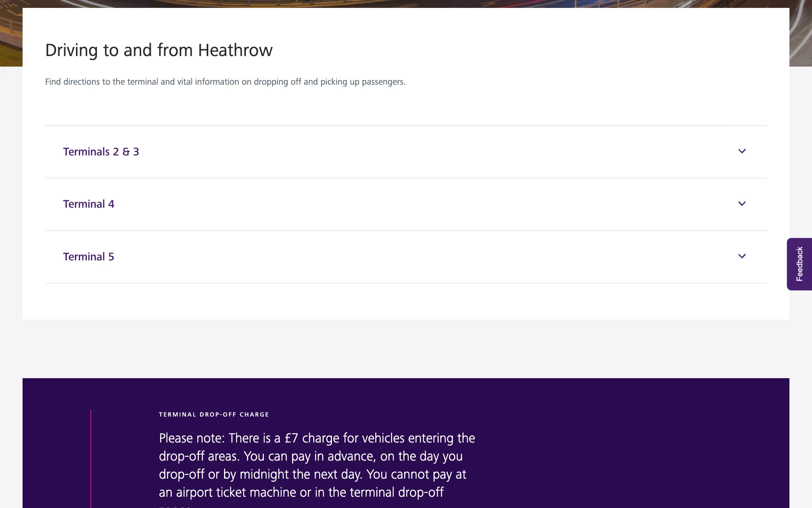Select the 'TERMINAL DROP-OFF CHARGE' label
This screenshot has width=812, height=508.
[x=214, y=415]
